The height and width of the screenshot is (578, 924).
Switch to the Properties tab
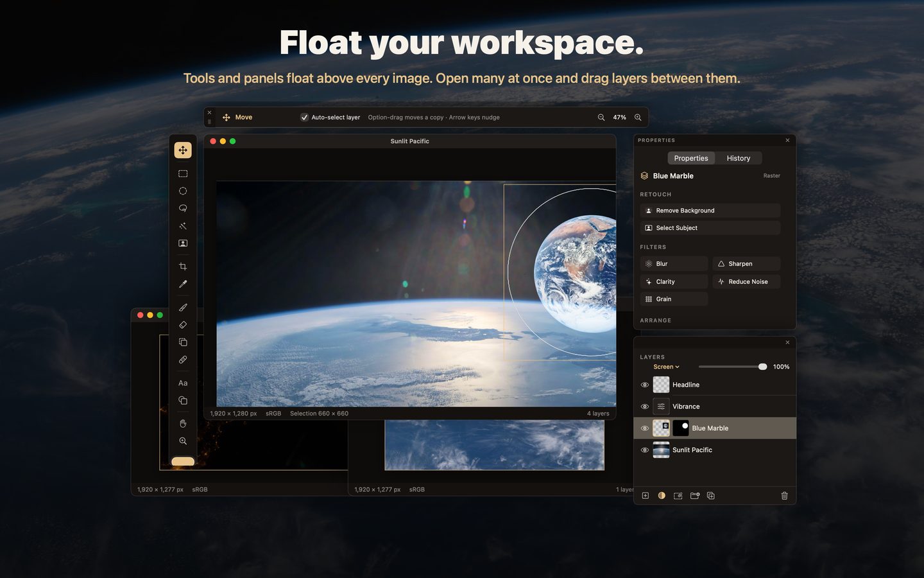[691, 158]
